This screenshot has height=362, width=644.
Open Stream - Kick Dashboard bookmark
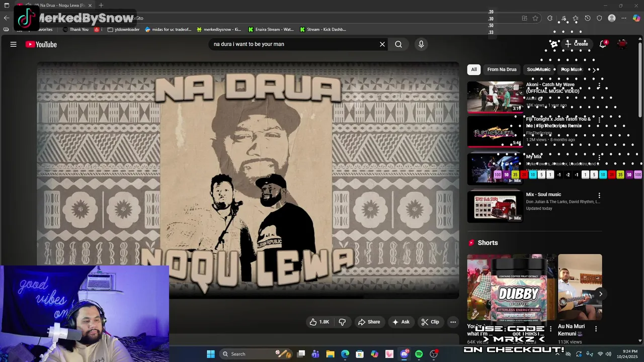(x=323, y=30)
